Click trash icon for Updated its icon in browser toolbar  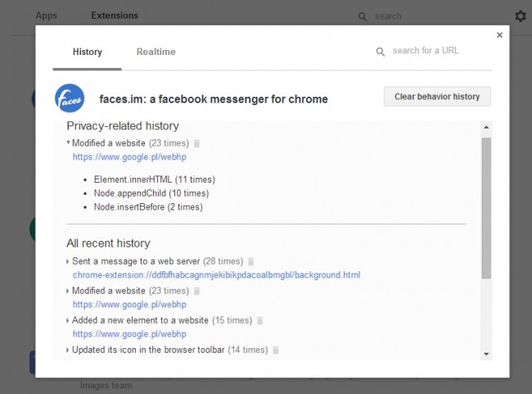point(276,351)
